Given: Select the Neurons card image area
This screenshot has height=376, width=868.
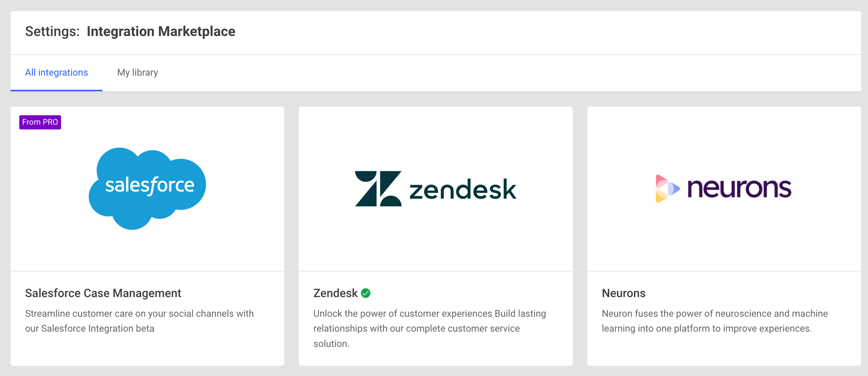Looking at the screenshot, I should coord(724,189).
